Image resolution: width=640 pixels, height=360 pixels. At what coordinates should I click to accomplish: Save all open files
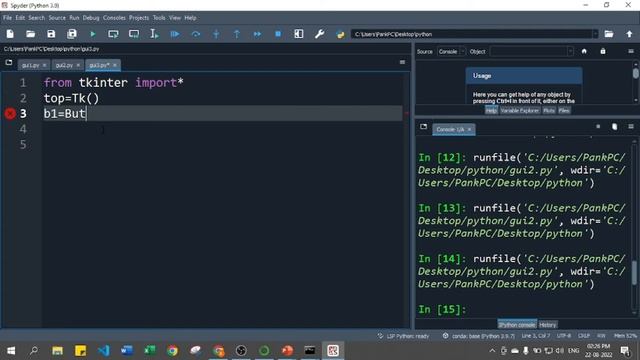(72, 34)
